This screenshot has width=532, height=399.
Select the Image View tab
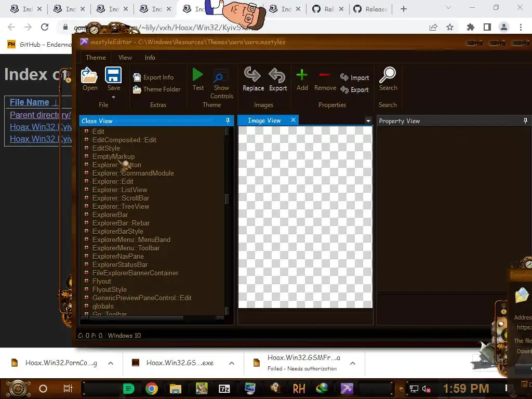264,121
